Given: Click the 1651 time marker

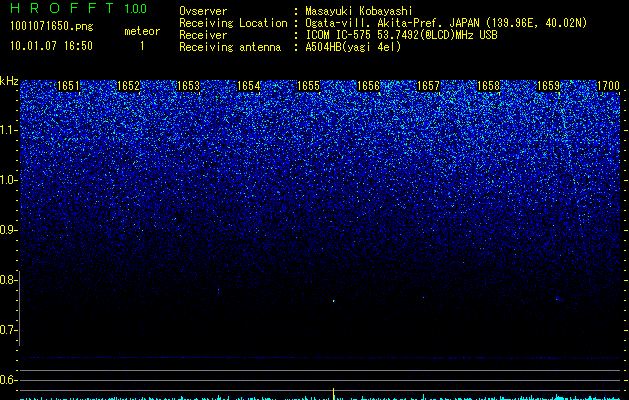Looking at the screenshot, I should coord(69,86).
